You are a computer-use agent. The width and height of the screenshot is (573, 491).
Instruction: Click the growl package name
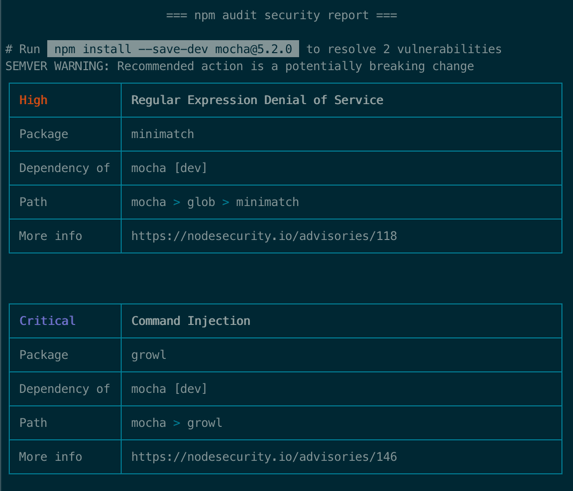[149, 355]
